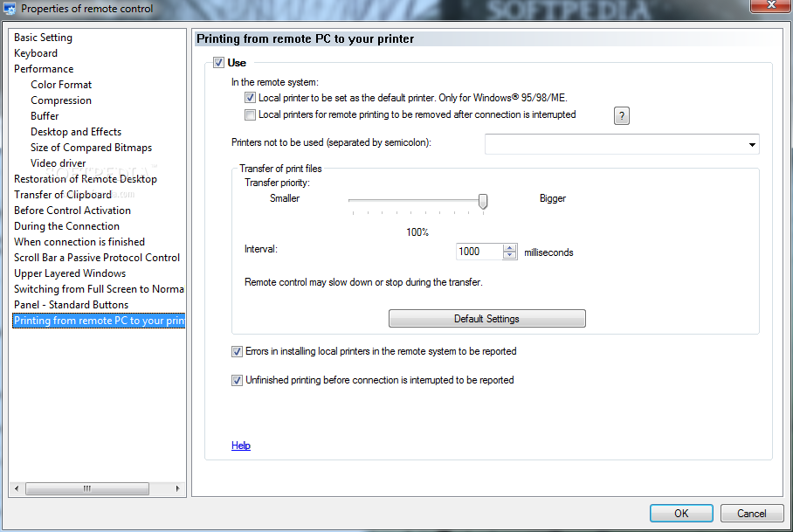
Task: Click the Interval milliseconds value field
Action: coord(479,252)
